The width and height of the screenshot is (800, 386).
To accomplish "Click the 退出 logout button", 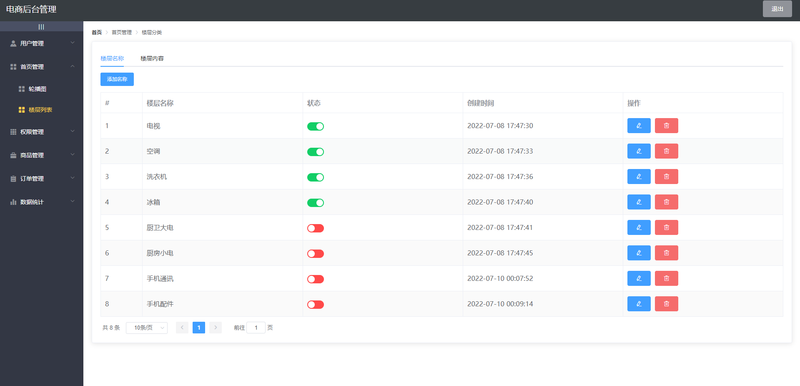I will (777, 9).
